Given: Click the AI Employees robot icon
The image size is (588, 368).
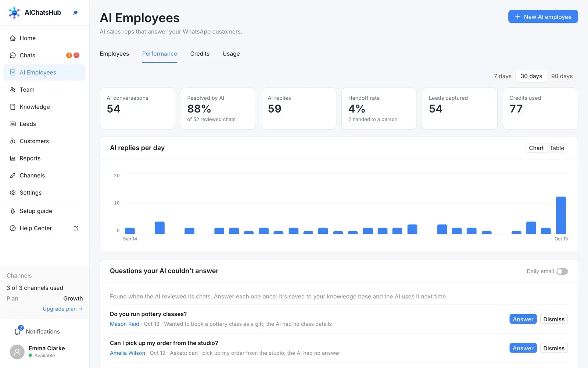Looking at the screenshot, I should pos(13,72).
